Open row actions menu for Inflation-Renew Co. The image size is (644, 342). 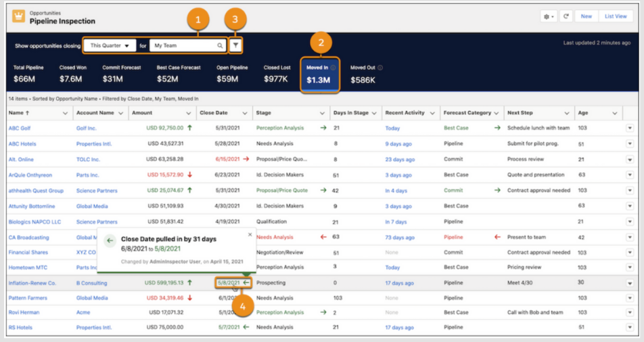click(630, 283)
